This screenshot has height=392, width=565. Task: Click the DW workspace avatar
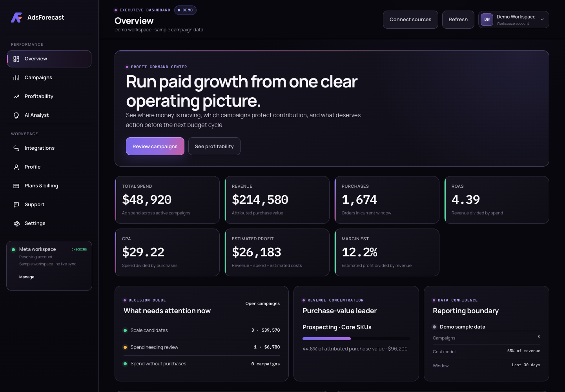click(x=487, y=20)
